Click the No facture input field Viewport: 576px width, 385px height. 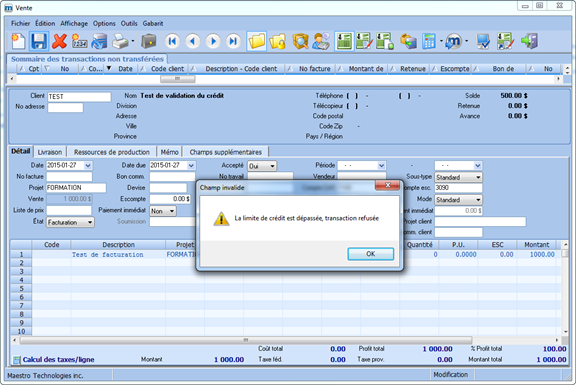click(x=69, y=177)
